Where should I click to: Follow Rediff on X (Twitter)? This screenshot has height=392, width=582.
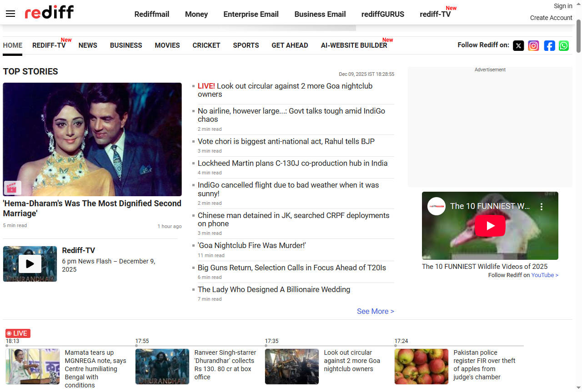coord(518,45)
